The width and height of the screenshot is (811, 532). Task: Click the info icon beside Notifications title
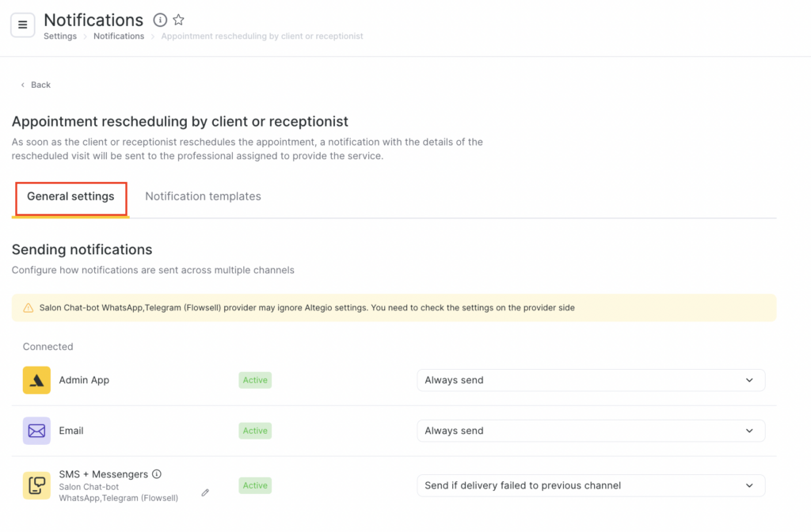point(160,20)
